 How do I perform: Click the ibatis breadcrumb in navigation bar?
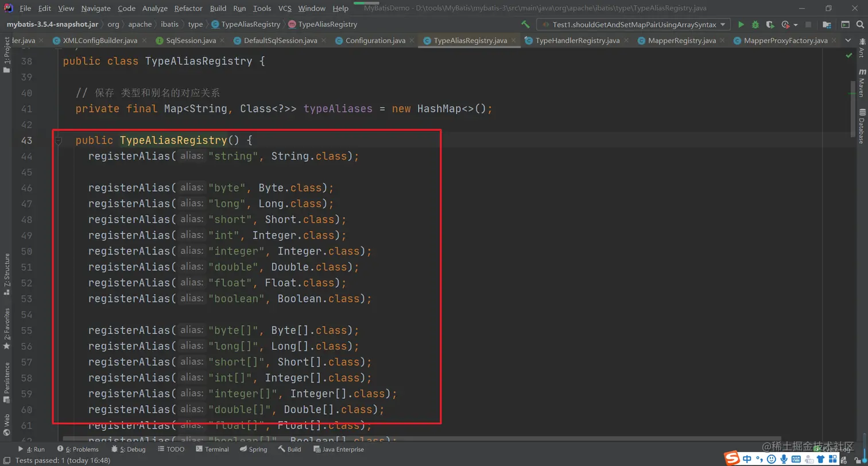point(169,24)
